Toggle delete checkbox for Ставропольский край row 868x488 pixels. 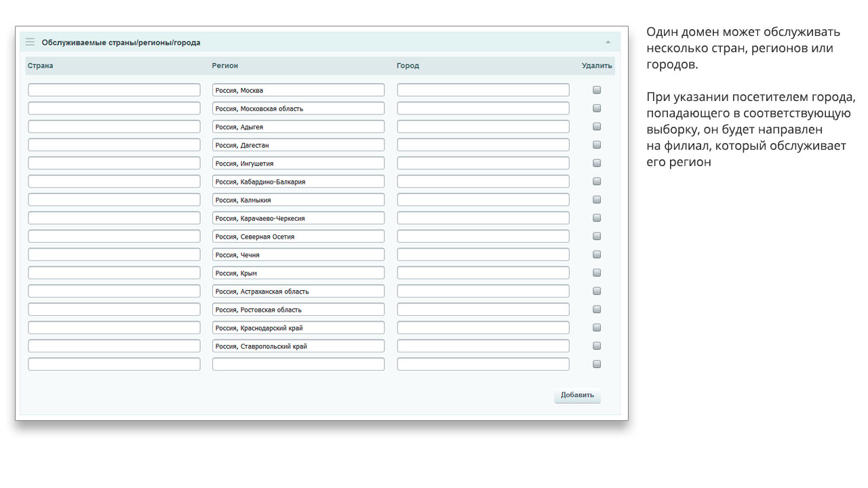(597, 346)
